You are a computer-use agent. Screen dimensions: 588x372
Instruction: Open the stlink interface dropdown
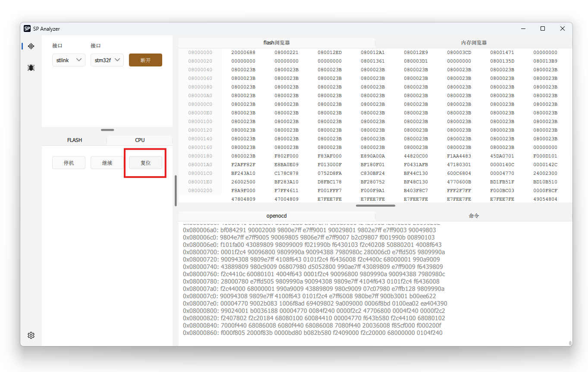69,60
